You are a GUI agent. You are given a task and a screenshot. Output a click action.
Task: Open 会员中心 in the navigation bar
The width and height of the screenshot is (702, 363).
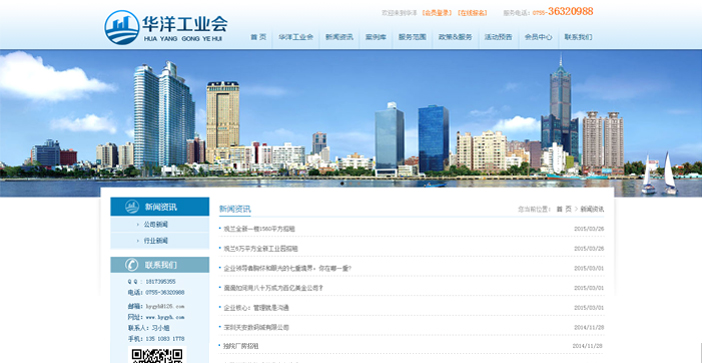(x=538, y=37)
